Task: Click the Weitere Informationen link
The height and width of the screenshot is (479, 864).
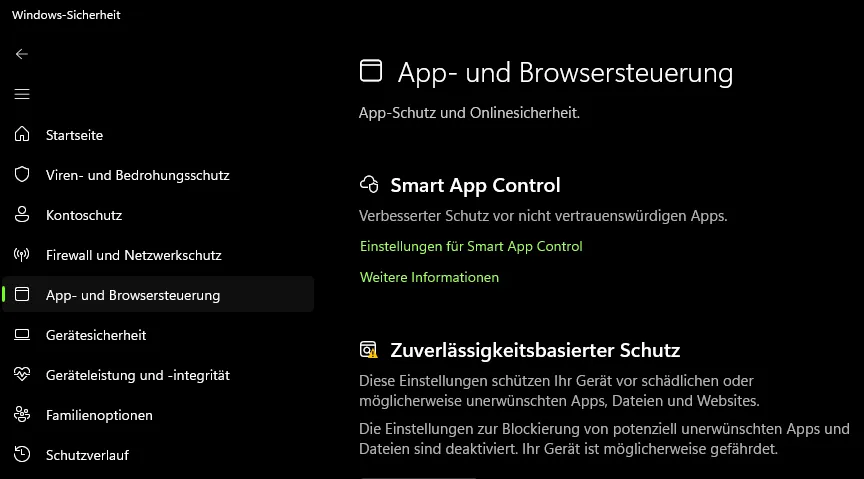Action: (429, 277)
